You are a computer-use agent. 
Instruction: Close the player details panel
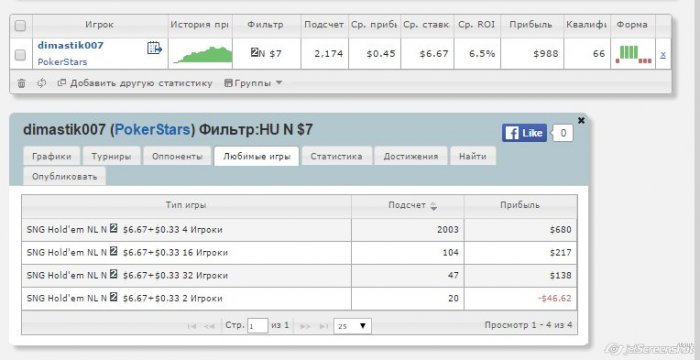(581, 120)
